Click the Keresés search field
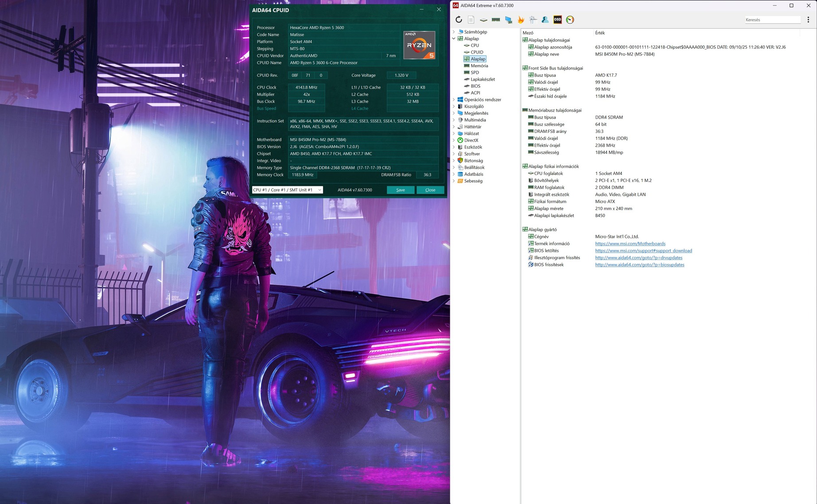 point(772,19)
